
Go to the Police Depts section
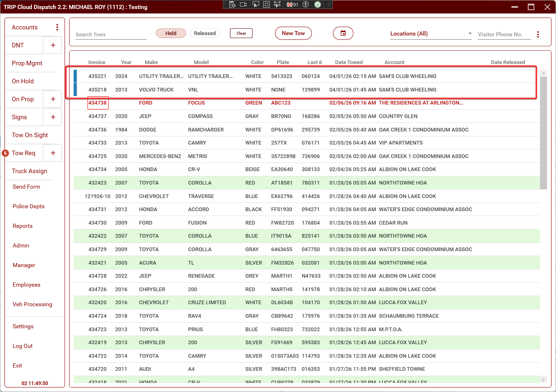point(29,206)
